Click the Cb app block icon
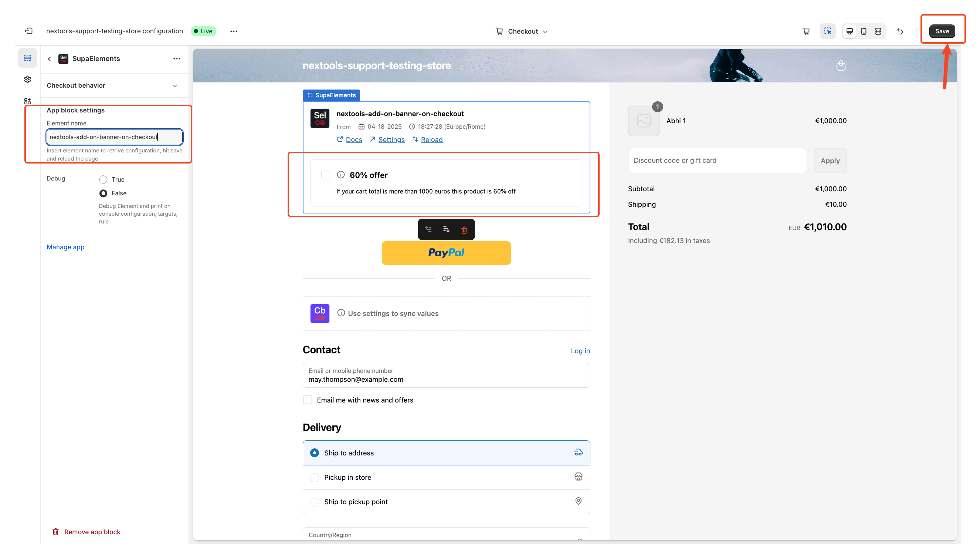The image size is (980, 559). click(x=320, y=313)
